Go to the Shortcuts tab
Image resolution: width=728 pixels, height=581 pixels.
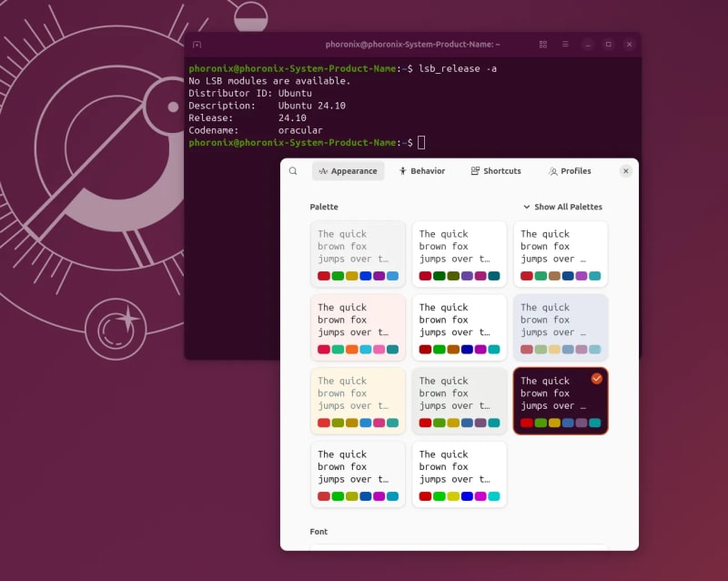click(x=496, y=171)
